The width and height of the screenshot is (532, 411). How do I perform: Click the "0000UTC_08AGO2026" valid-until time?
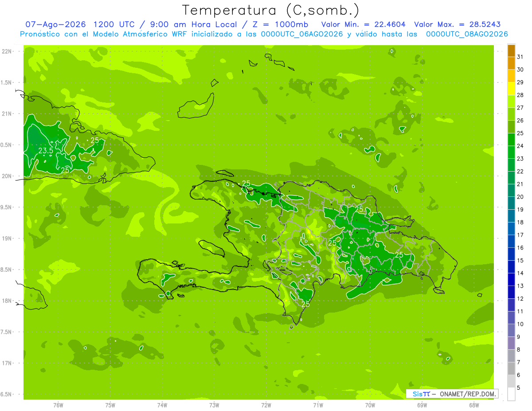coord(466,34)
